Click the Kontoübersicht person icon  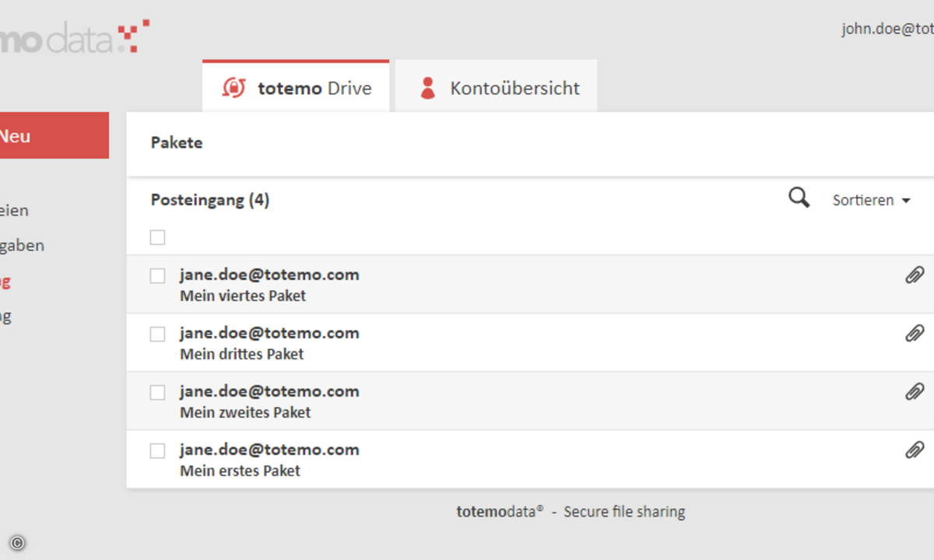pyautogui.click(x=427, y=87)
